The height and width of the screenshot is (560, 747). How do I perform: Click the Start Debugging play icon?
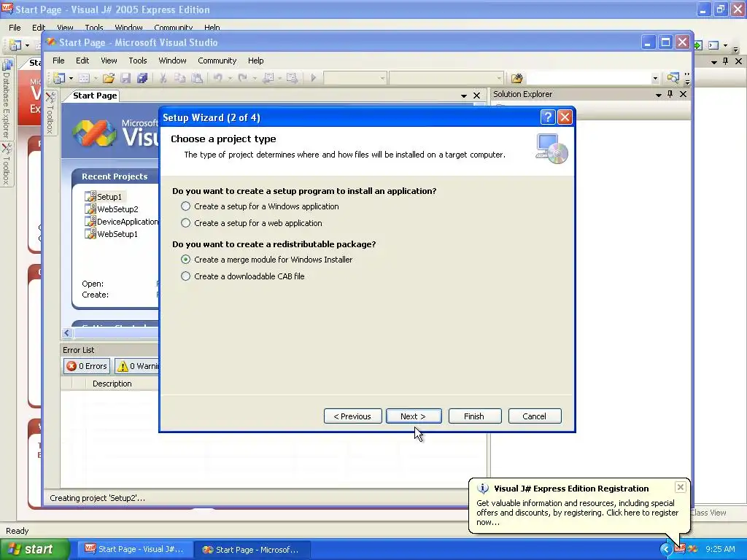314,77
